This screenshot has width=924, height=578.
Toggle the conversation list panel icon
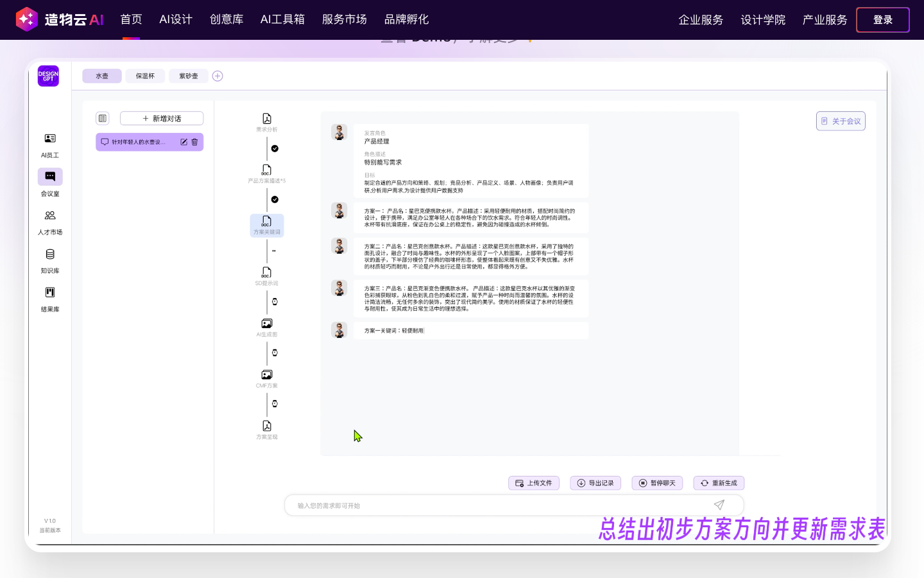coord(103,118)
